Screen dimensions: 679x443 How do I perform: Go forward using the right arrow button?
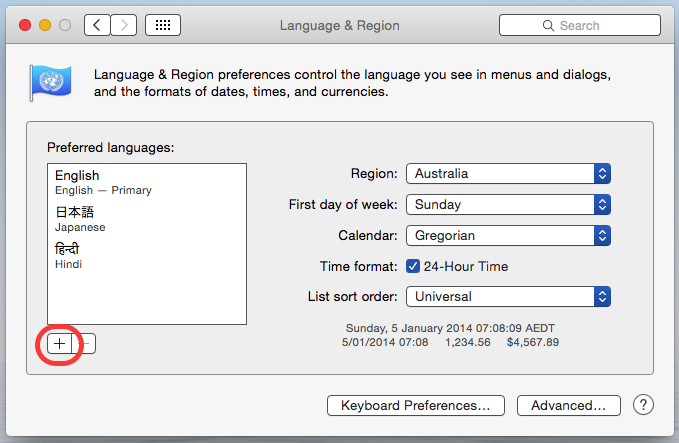tap(124, 25)
